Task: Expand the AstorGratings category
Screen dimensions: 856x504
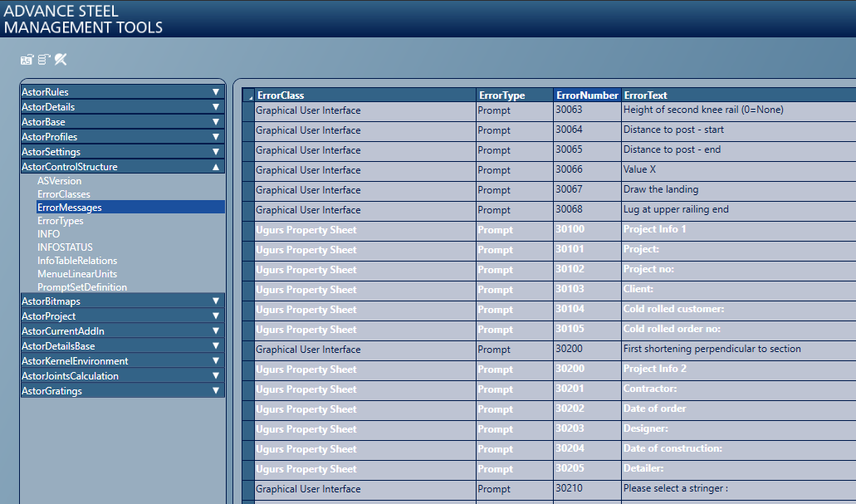Action: pyautogui.click(x=122, y=390)
